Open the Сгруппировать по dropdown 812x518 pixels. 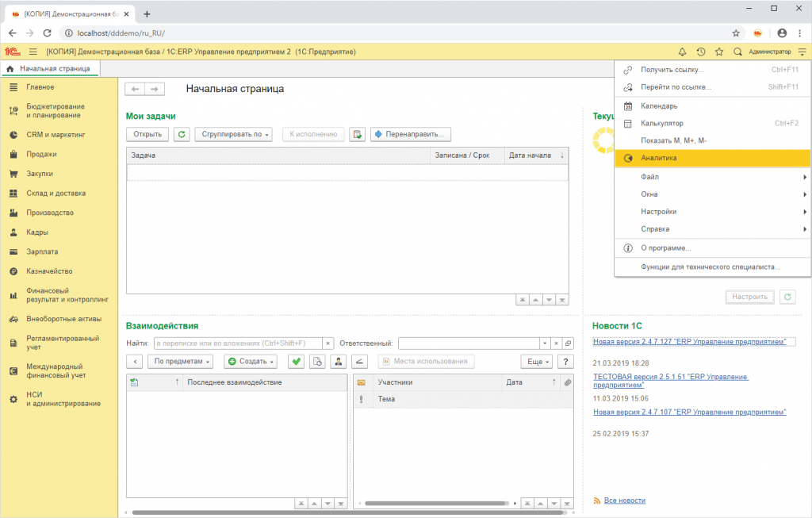[234, 134]
